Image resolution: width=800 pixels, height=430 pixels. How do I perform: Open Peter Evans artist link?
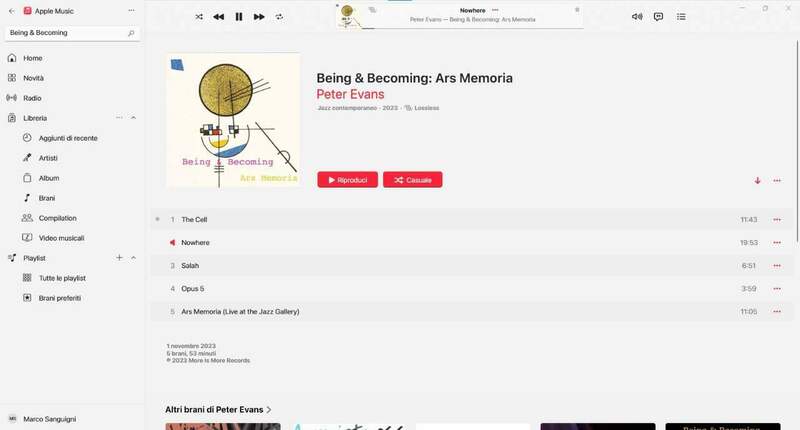pos(351,94)
